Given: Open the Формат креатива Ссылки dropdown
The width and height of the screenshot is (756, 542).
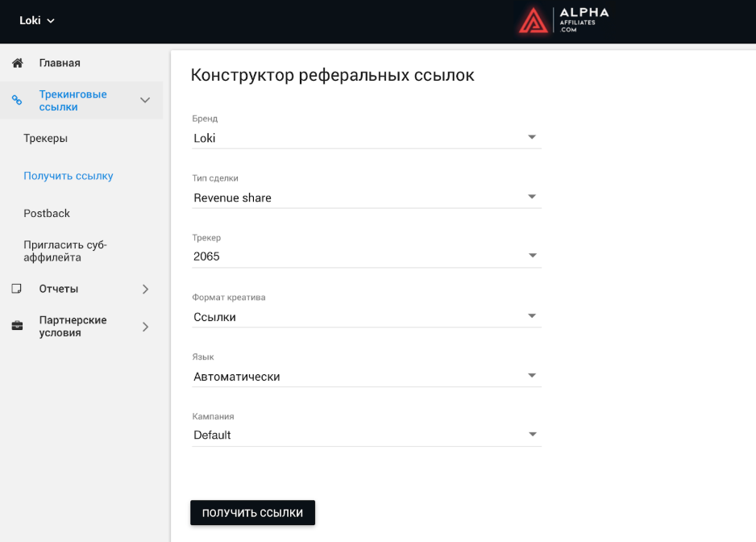Looking at the screenshot, I should [367, 317].
